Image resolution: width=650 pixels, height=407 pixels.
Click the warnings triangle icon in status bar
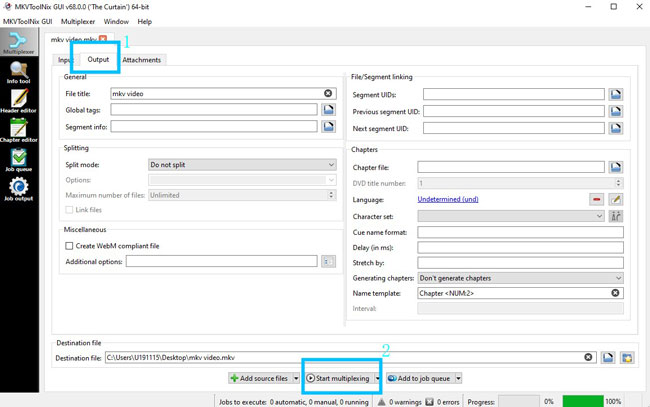(381, 402)
